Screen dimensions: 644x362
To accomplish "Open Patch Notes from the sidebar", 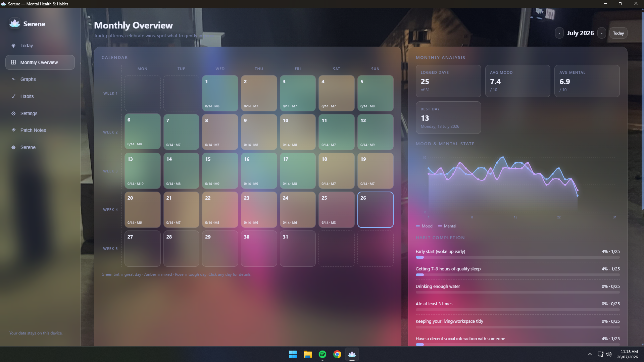I will click(40, 130).
